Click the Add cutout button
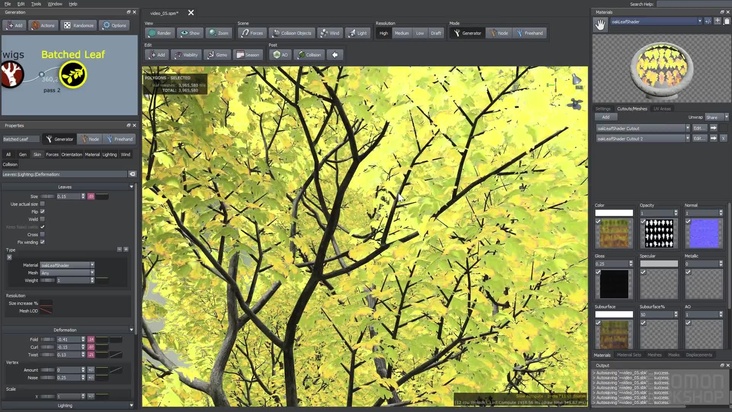732x412 pixels. click(x=606, y=117)
